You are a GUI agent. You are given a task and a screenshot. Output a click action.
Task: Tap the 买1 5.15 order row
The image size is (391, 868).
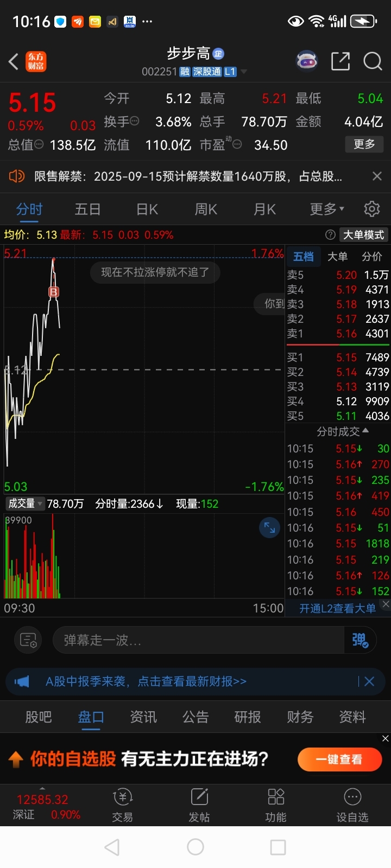tap(338, 357)
